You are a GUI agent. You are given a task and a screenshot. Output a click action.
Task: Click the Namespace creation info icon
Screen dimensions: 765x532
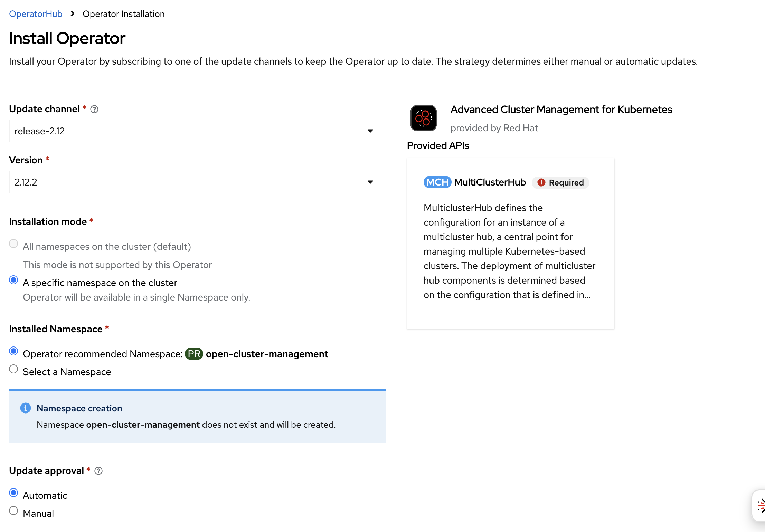click(26, 408)
